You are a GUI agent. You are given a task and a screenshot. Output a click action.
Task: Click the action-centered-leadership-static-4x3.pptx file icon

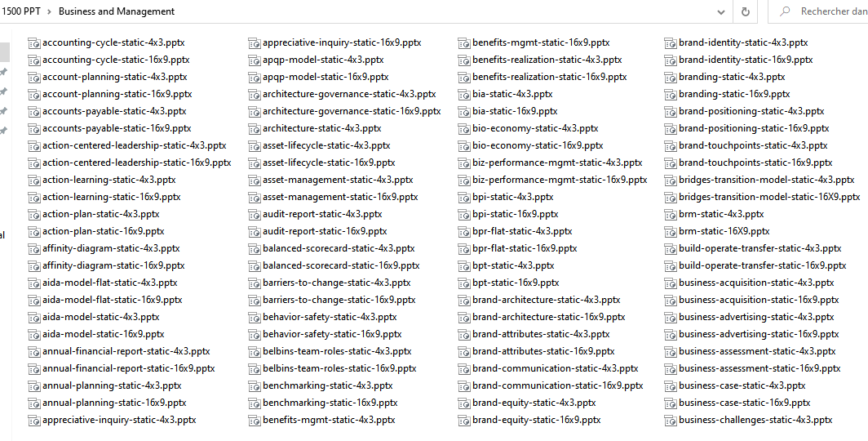pyautogui.click(x=33, y=146)
